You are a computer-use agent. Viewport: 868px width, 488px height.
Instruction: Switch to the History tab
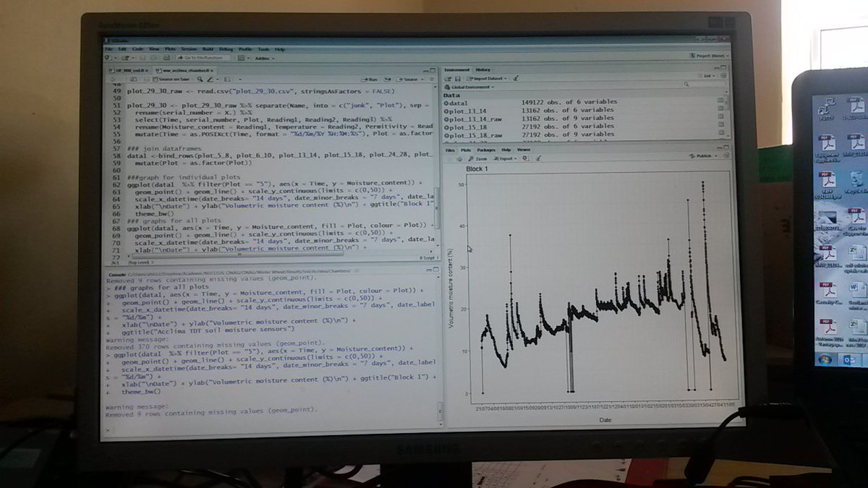[x=482, y=69]
